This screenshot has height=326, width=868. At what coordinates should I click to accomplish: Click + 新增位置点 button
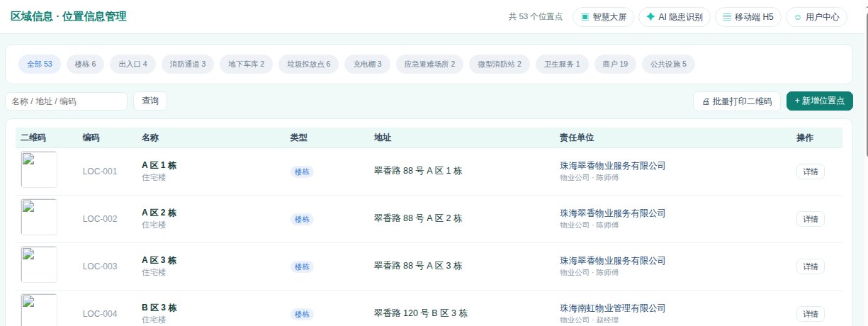(820, 101)
